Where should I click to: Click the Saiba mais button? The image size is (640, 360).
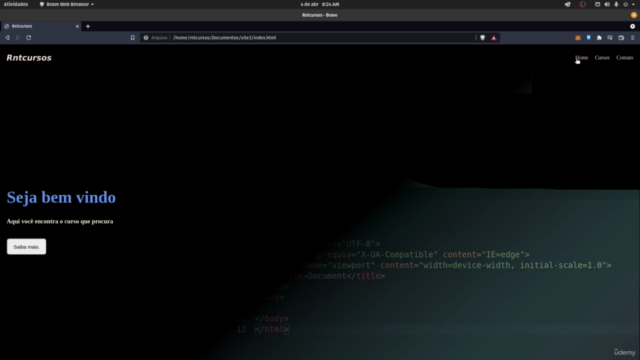coord(27,247)
